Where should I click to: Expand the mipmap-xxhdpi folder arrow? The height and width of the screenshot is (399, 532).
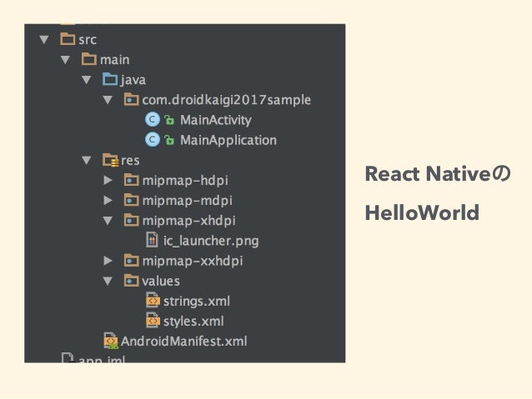108,261
